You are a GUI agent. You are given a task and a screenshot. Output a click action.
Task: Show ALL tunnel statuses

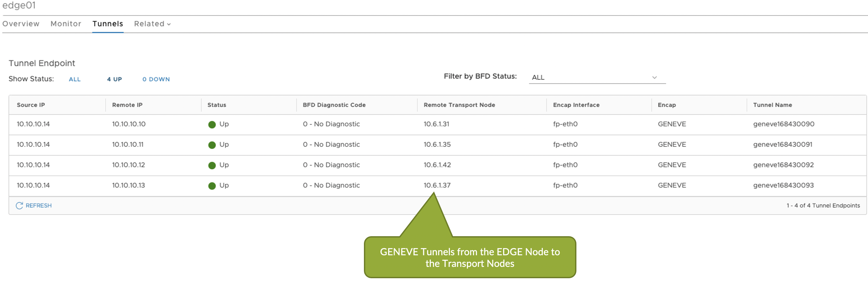click(75, 79)
